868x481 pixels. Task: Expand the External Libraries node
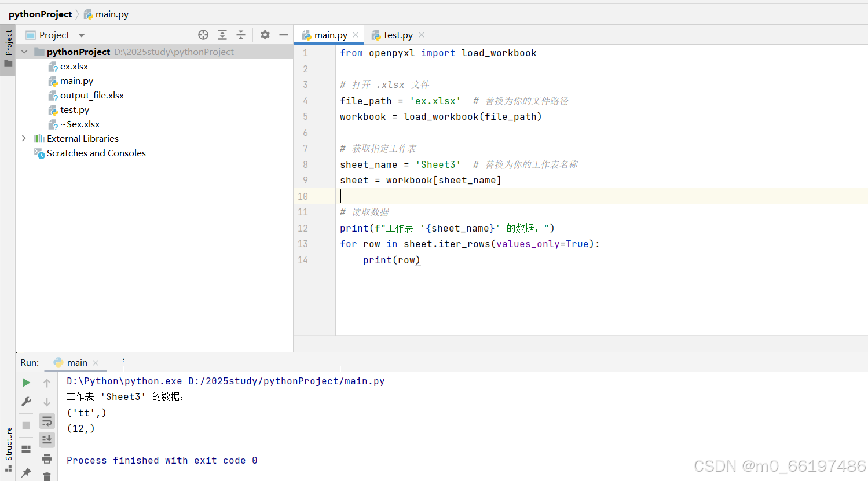pyautogui.click(x=24, y=138)
